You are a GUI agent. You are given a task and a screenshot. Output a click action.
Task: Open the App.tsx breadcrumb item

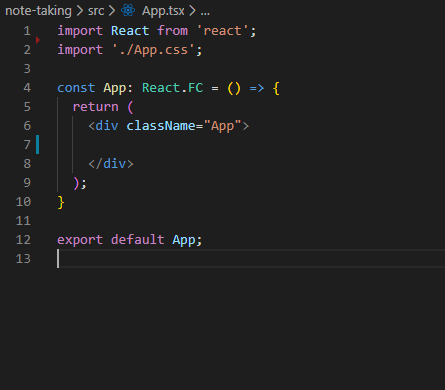(163, 11)
